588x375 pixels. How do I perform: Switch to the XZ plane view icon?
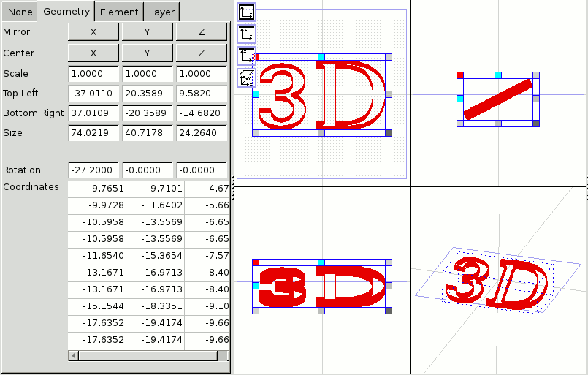point(247,33)
